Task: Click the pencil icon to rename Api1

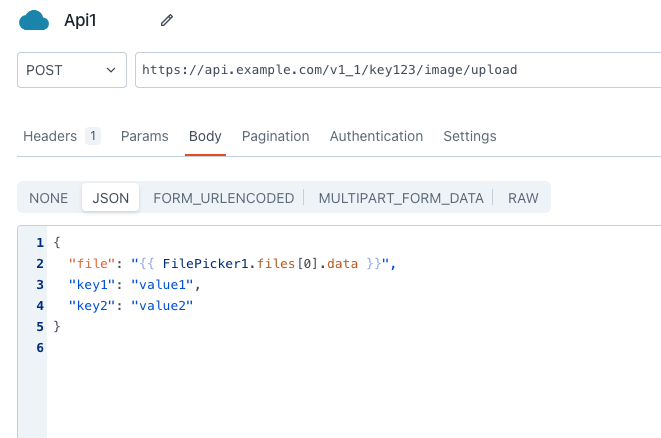Action: click(x=167, y=20)
